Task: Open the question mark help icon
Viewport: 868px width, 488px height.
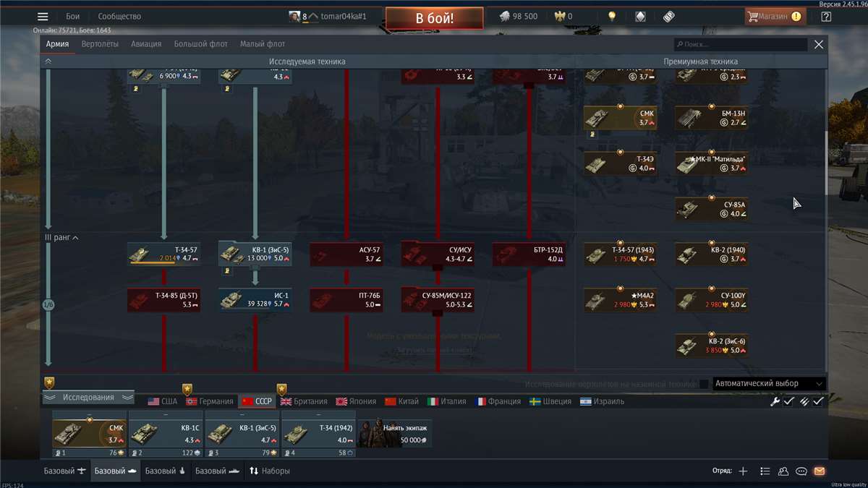Action: click(x=826, y=16)
